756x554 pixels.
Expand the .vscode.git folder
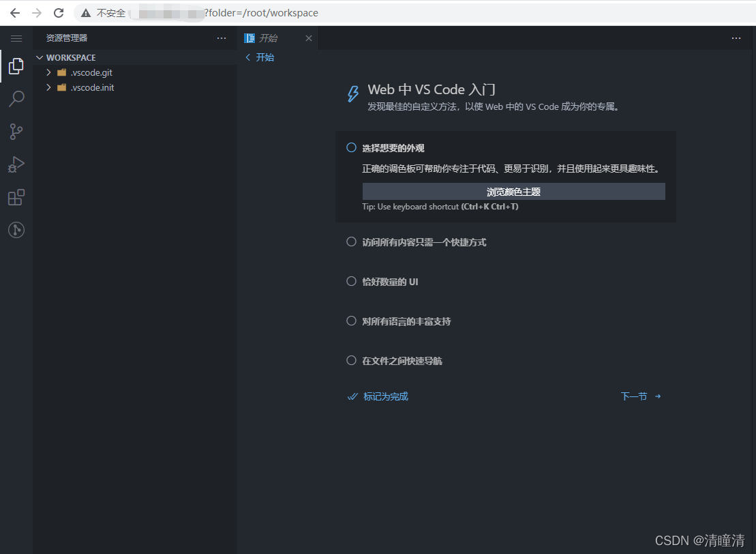pos(48,72)
